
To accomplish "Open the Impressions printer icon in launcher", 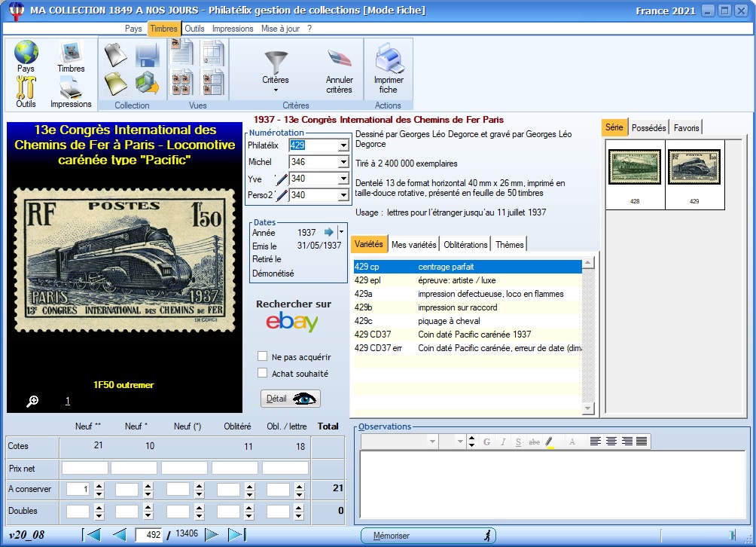I will 71,89.
